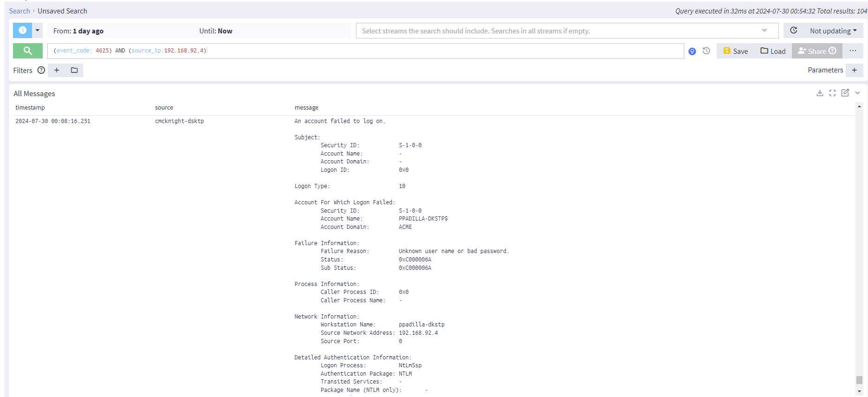Load a saved search
The height and width of the screenshot is (397, 868).
(773, 51)
